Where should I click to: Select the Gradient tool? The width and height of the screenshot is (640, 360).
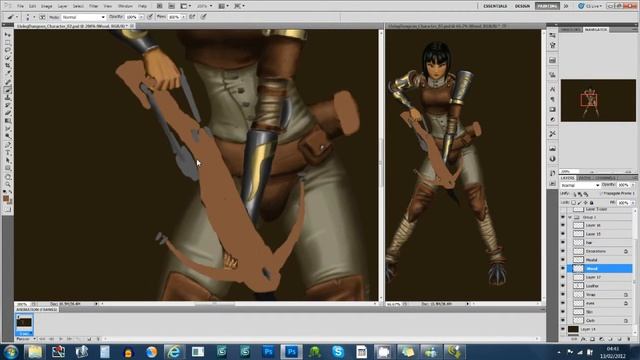click(8, 121)
